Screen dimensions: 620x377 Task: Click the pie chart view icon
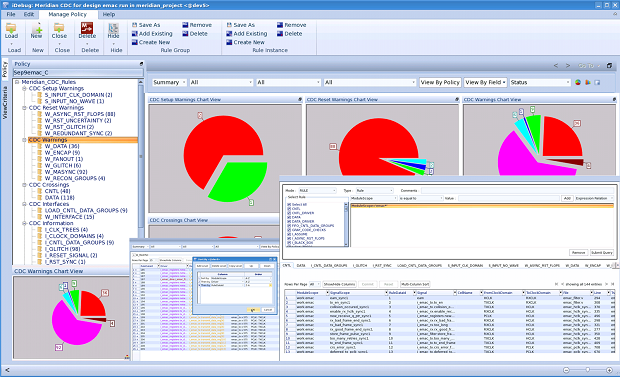pyautogui.click(x=578, y=82)
